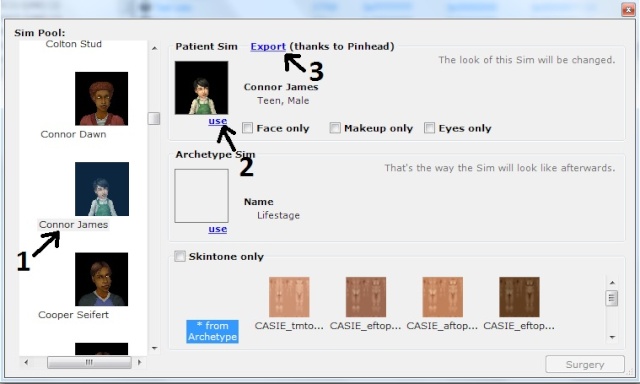
Task: Select the '* from Archetype' skintone option
Action: tap(212, 331)
